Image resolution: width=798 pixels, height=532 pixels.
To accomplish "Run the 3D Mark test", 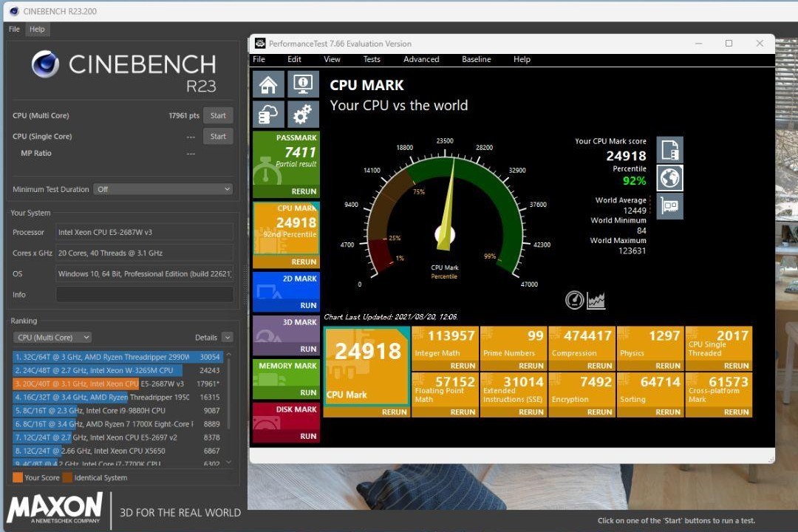I will tap(308, 349).
